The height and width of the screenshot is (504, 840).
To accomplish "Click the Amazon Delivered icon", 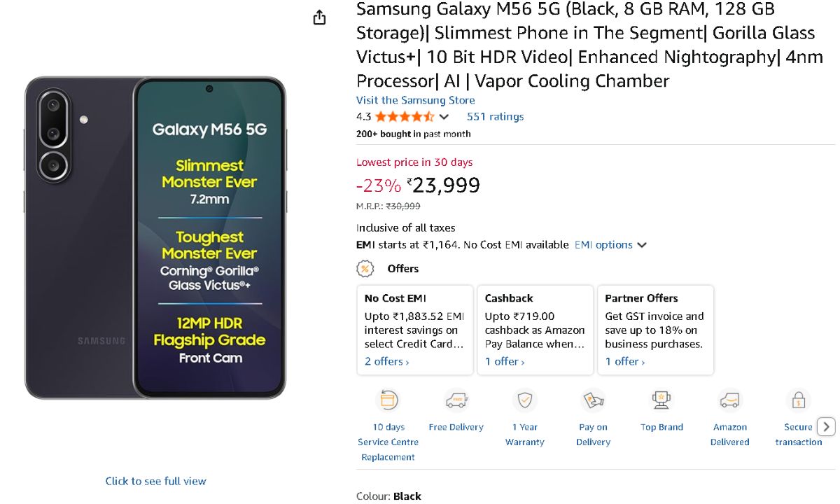I will click(729, 400).
